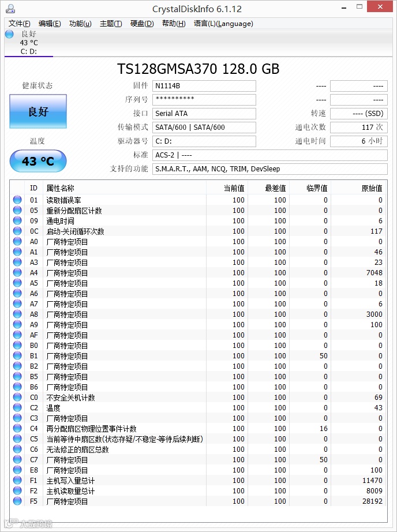Click status orb for row 09 通电时间
The height and width of the screenshot is (532, 397).
click(x=17, y=220)
